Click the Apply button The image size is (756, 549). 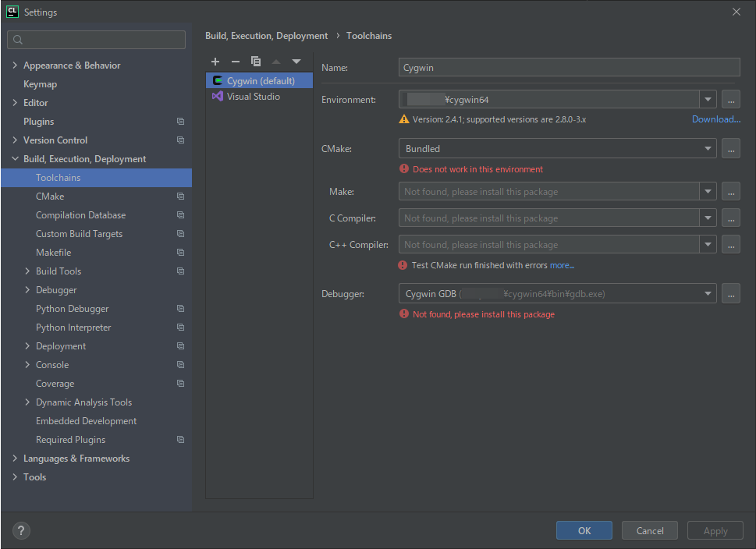715,530
